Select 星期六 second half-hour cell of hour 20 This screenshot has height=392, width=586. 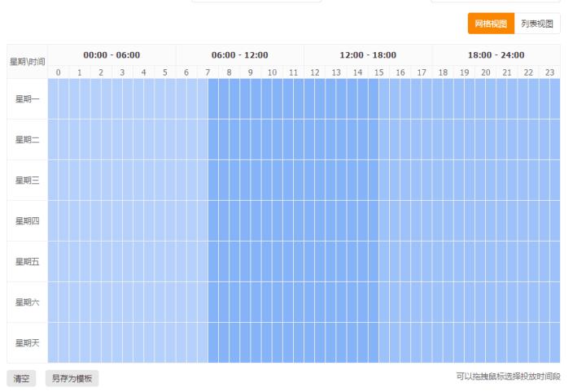(x=491, y=303)
